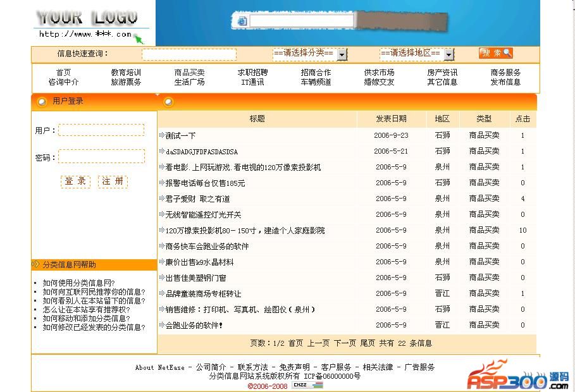Go to 上一页 previous page
The height and width of the screenshot is (392, 575).
[x=318, y=343]
